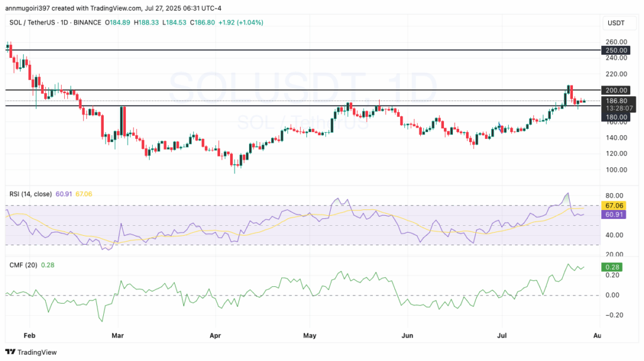Click the -0.20 CMF axis label
Viewport: 644px width, 361px height.
(x=613, y=315)
